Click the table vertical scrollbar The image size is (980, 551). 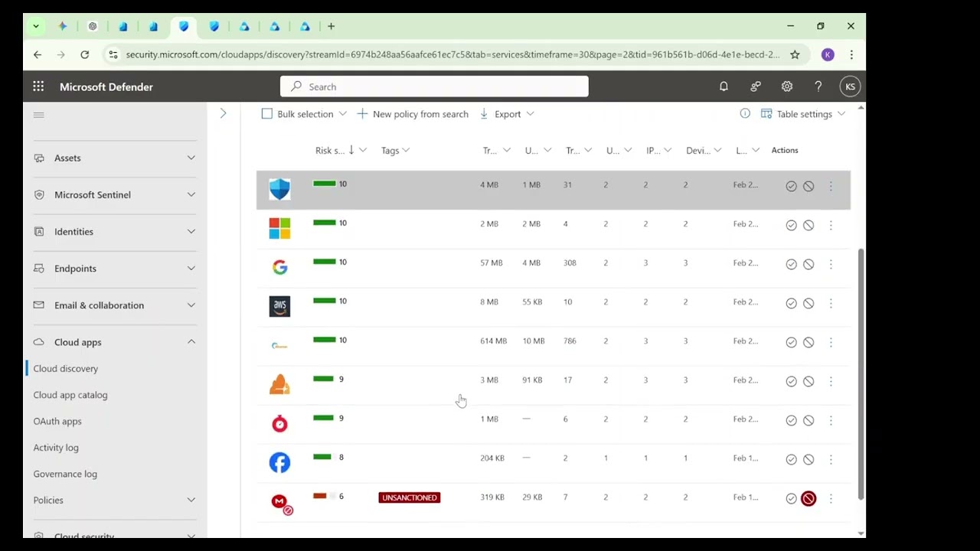(861, 373)
